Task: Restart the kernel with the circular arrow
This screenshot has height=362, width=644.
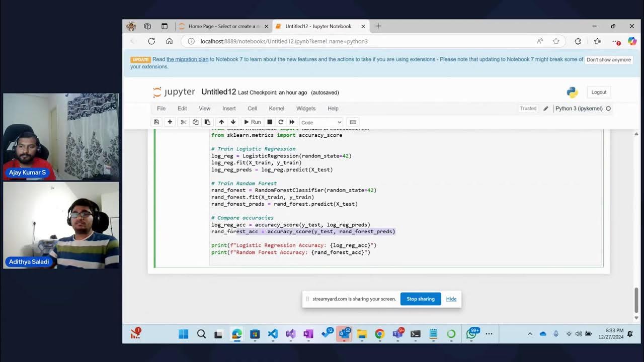Action: [281, 122]
